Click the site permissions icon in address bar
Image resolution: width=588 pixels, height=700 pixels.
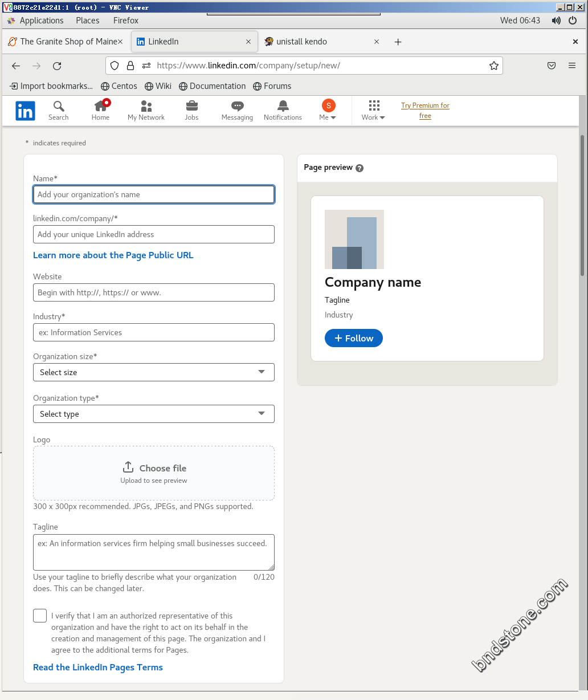pos(146,66)
